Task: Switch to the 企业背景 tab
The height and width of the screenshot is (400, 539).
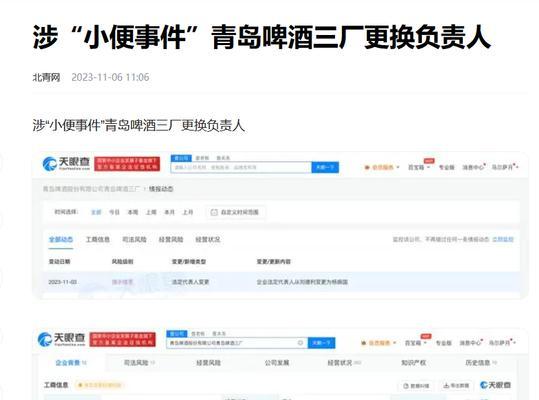Action: click(71, 363)
